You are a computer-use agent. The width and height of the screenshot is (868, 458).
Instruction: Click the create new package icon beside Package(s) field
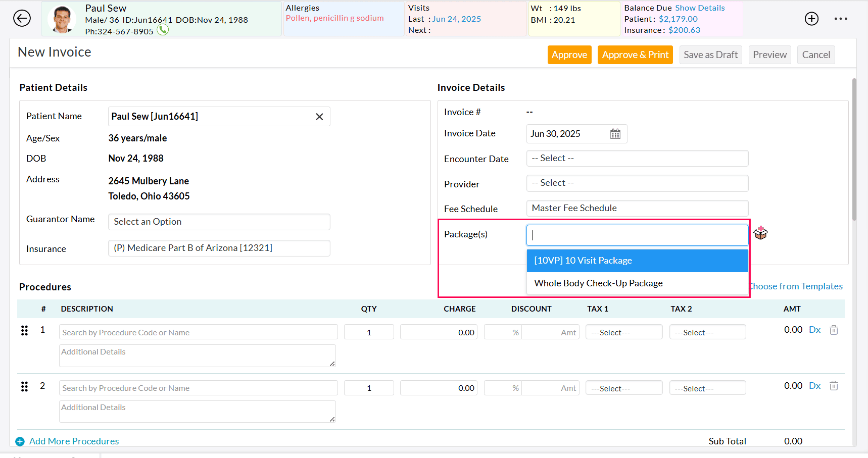[x=760, y=233]
